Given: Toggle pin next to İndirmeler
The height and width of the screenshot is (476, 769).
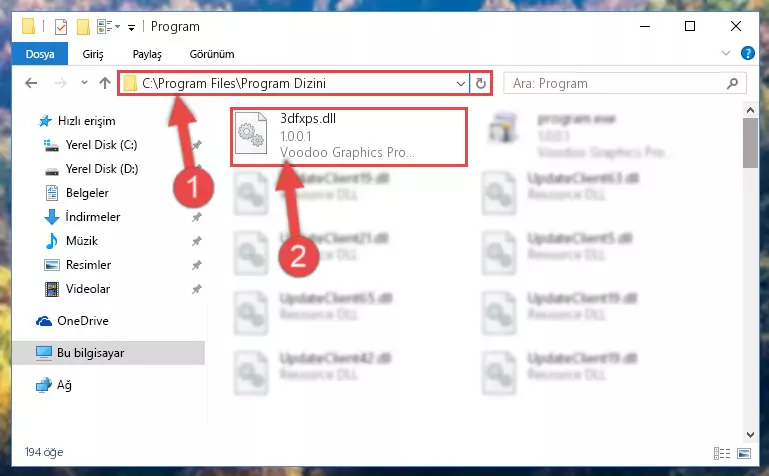Looking at the screenshot, I should [197, 217].
